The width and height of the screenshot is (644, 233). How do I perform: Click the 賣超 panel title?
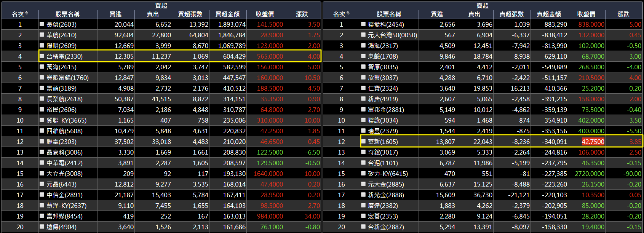click(483, 5)
